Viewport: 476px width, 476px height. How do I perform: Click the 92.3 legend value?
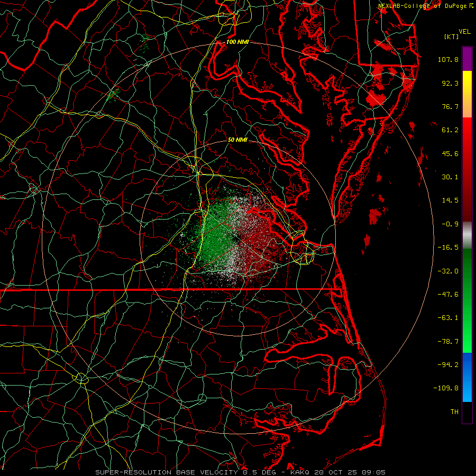450,83
